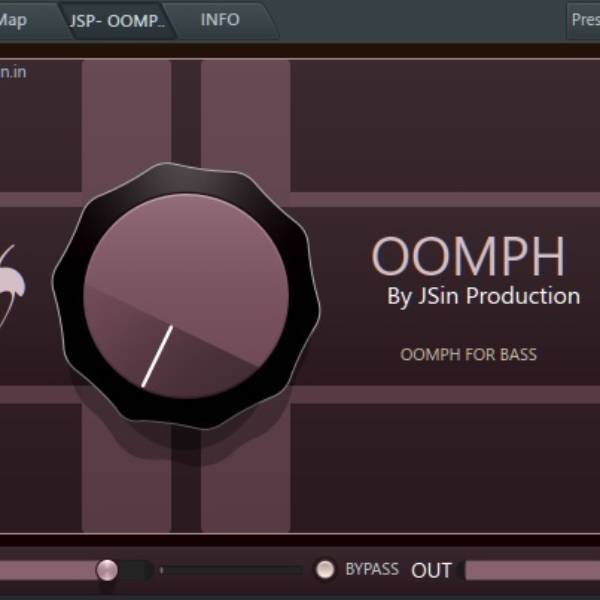Click the dark slider track beside BYPASS
Viewport: 600px width, 600px height.
tap(232, 571)
